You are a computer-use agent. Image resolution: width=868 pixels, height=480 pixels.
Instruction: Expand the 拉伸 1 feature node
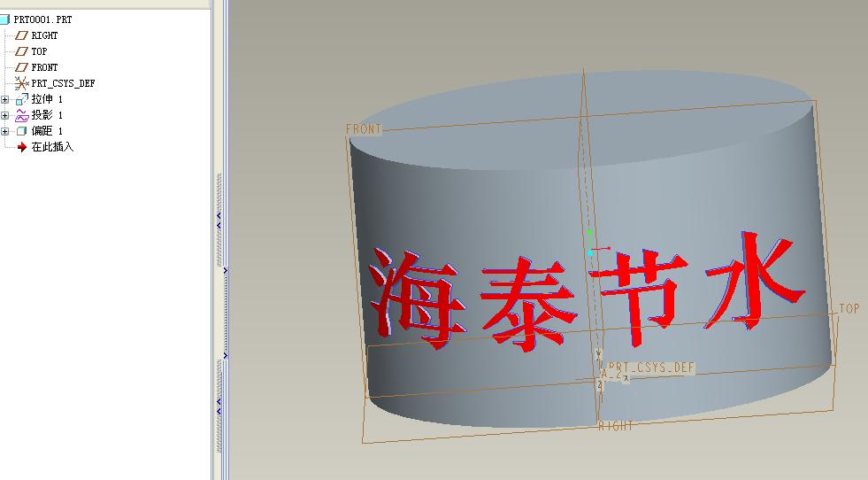point(5,100)
